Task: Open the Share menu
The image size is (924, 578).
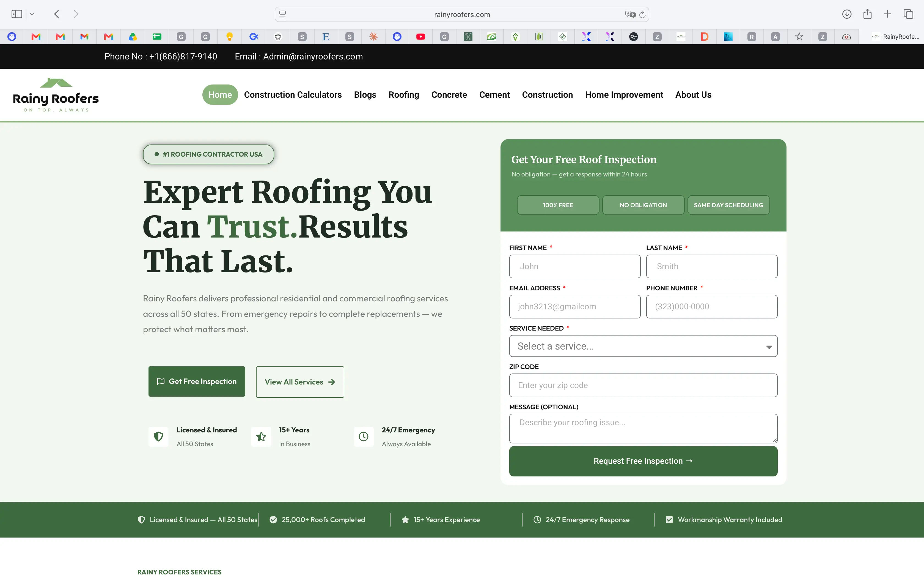Action: [x=868, y=14]
